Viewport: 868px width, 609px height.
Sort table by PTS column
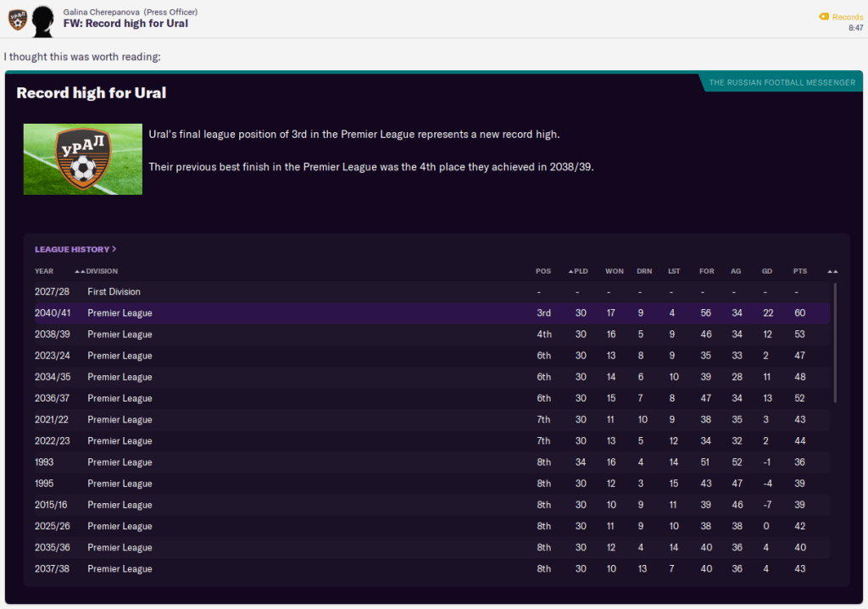(x=800, y=271)
